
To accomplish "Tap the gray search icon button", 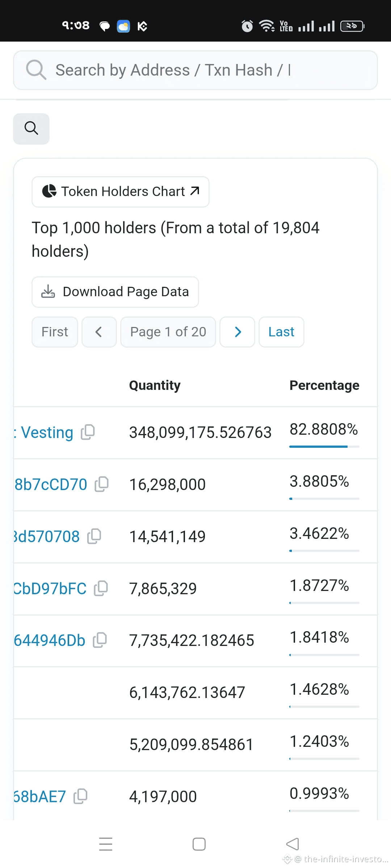I will pos(31,129).
